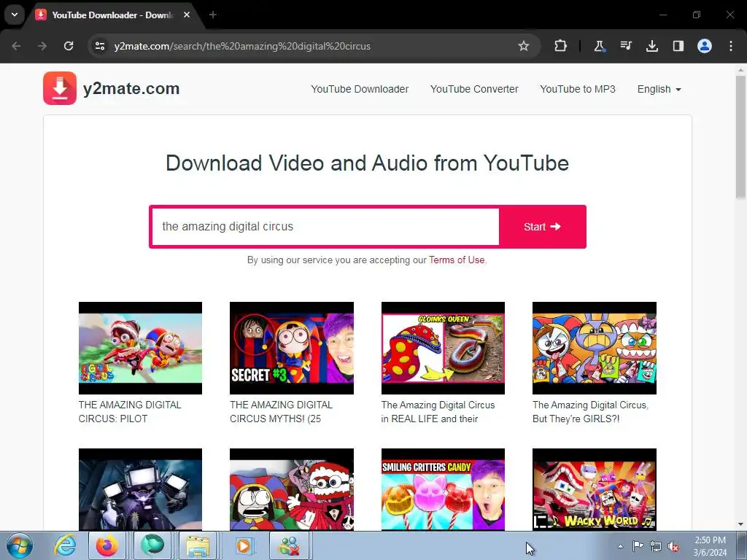Viewport: 747px width, 560px height.
Task: Open File Explorer from taskbar
Action: [197, 545]
